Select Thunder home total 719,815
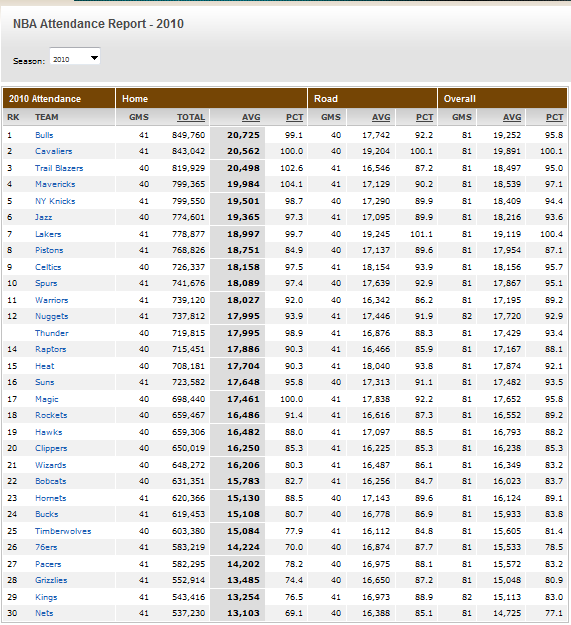This screenshot has height=625, width=571. [x=188, y=333]
